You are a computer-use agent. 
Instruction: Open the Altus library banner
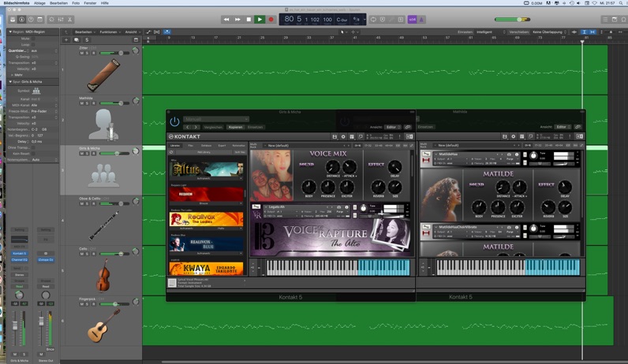[x=207, y=169]
